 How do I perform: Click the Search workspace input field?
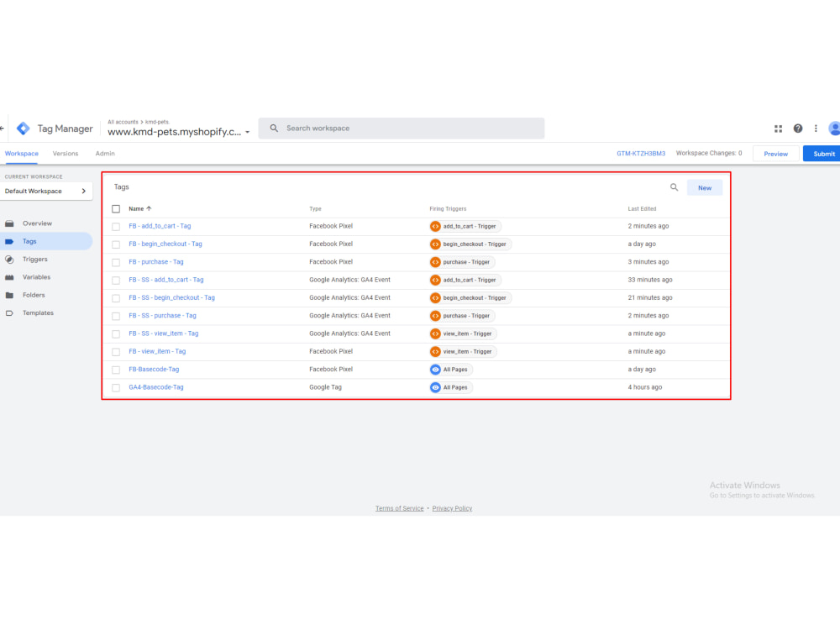[402, 129]
